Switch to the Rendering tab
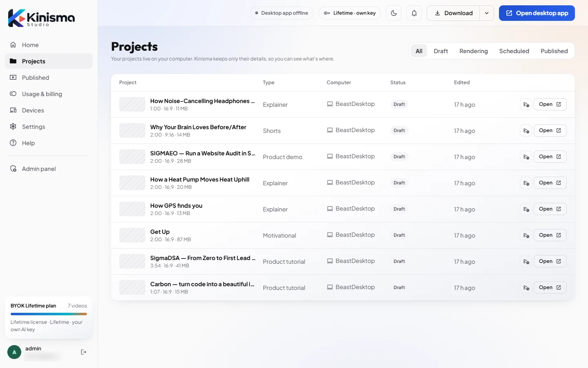588x368 pixels. pos(474,51)
